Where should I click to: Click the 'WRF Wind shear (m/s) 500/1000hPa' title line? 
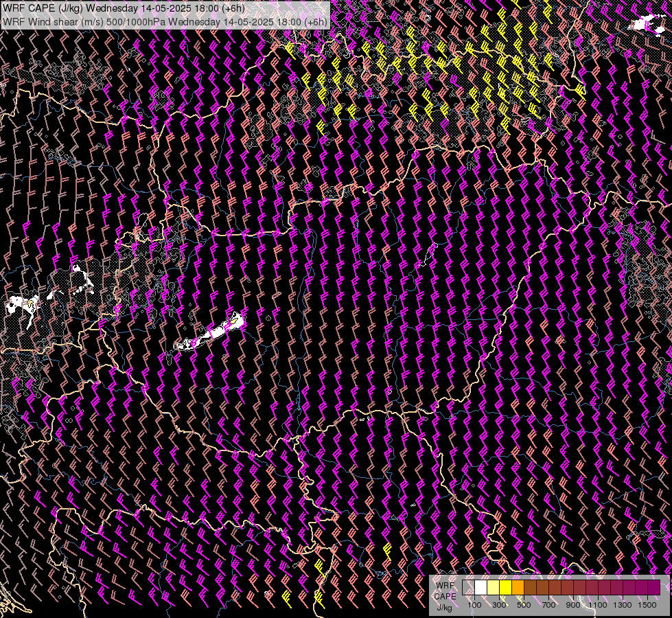(x=165, y=22)
